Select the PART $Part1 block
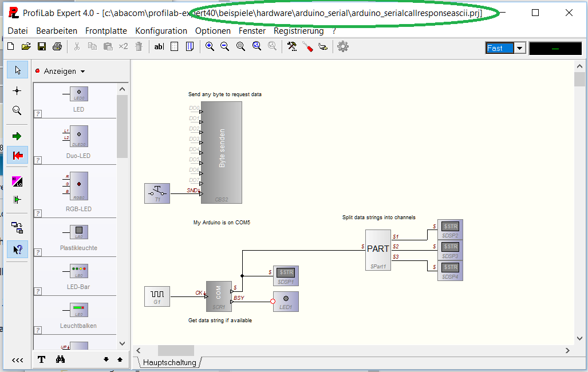The height and width of the screenshot is (372, 588). coord(378,250)
